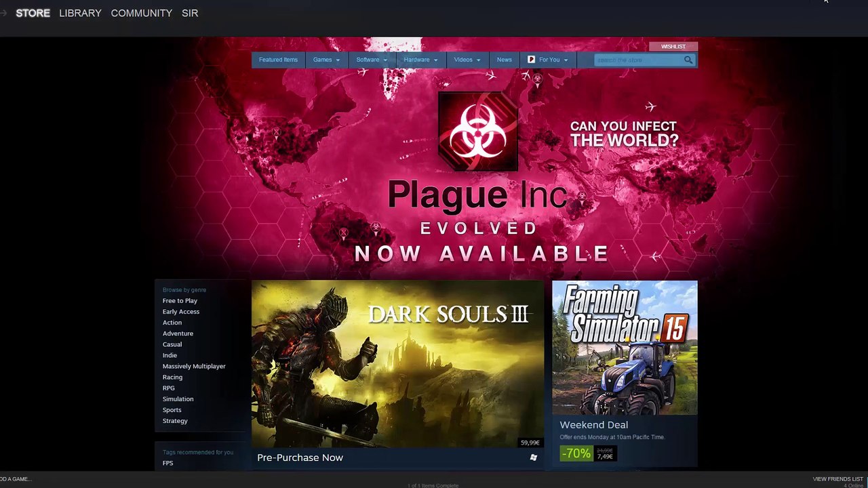Open the Farming Simulator 15 cover image
Viewport: 868px width, 488px height.
point(625,347)
